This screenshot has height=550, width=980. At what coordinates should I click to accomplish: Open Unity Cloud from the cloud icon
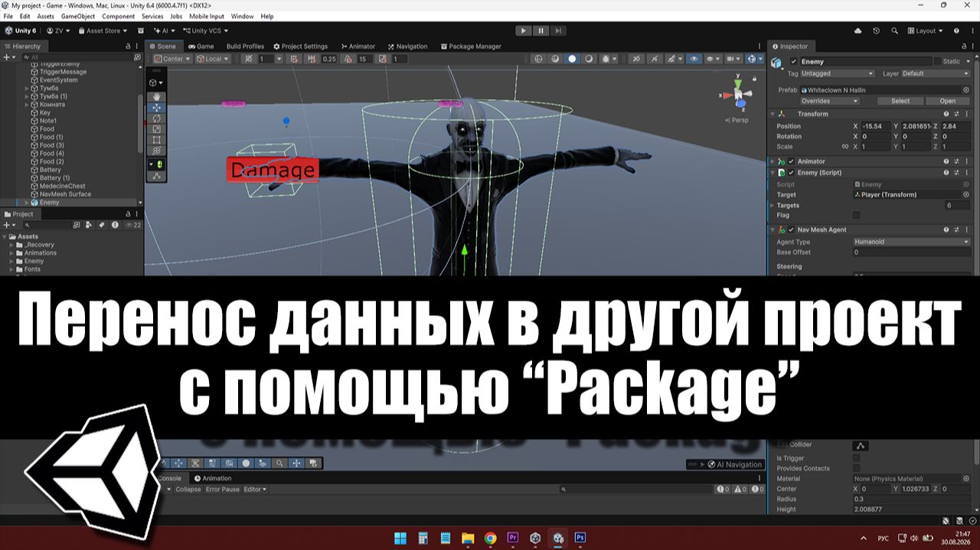click(x=857, y=31)
